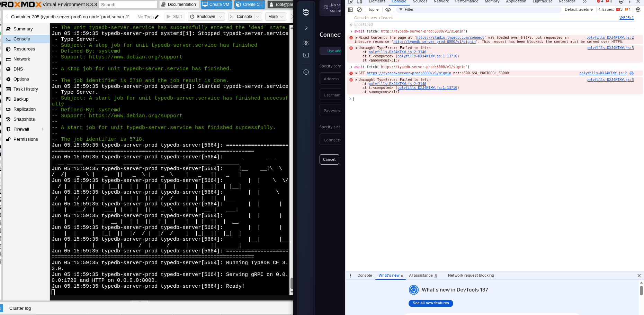Switch to the Application tab
Viewport: 644px width, 315px height.
click(x=516, y=2)
